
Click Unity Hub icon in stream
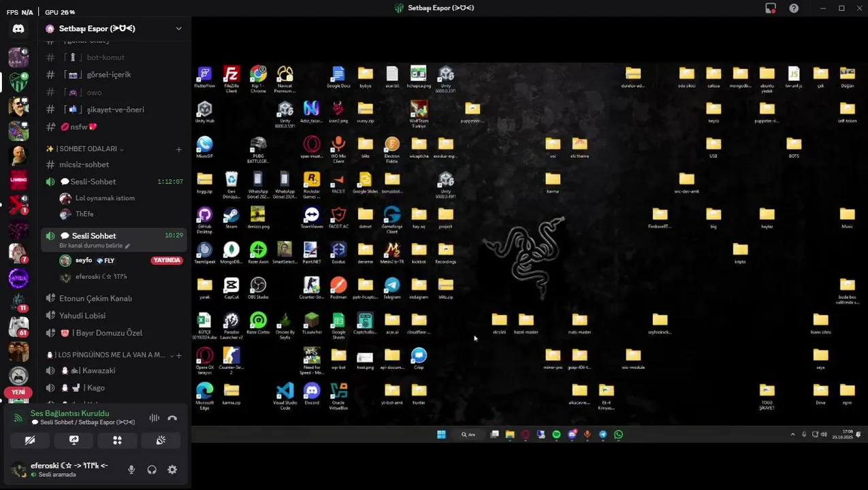204,112
